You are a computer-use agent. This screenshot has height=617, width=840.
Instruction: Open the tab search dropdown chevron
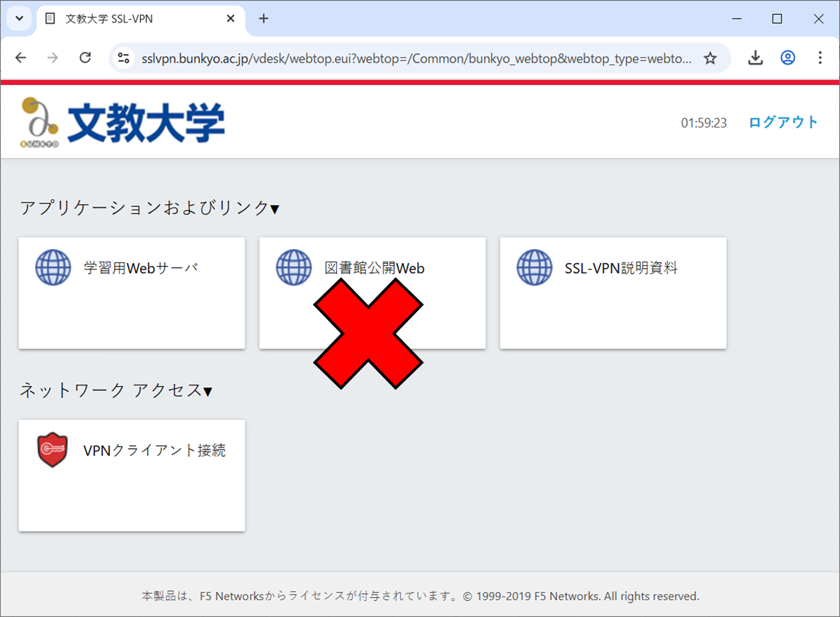click(x=19, y=19)
